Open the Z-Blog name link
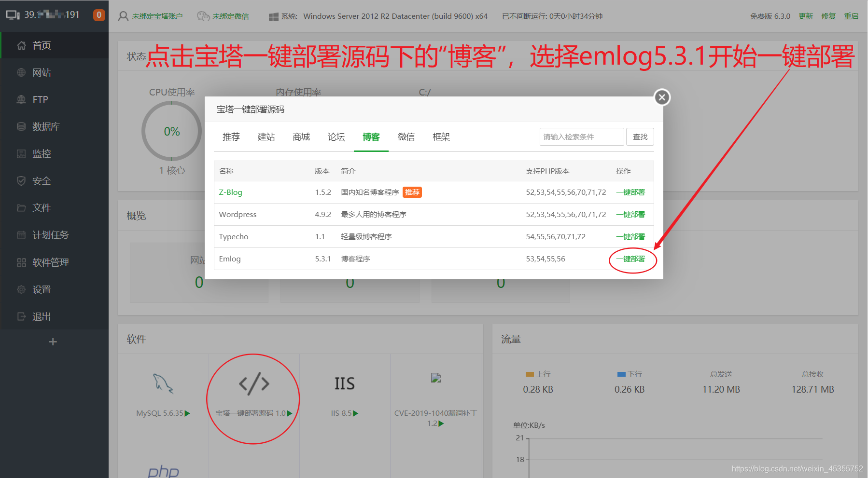 tap(230, 192)
